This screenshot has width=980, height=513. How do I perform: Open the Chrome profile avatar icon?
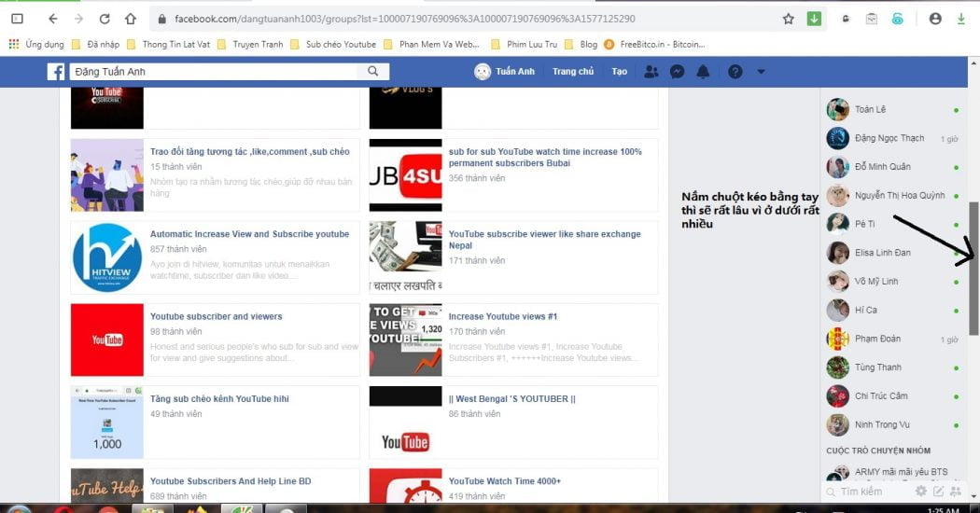(935, 19)
